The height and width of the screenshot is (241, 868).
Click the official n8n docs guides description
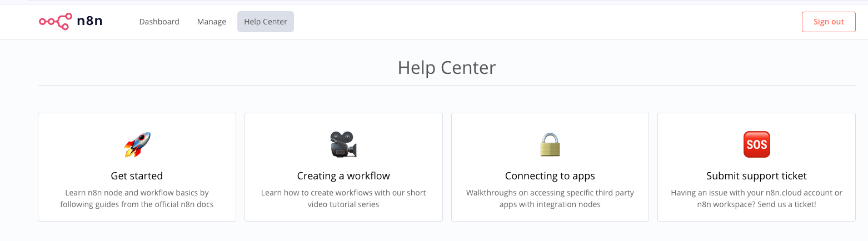pos(137,198)
